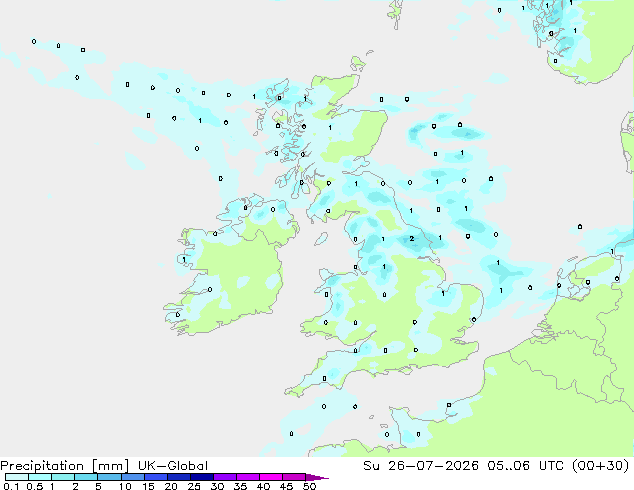Click the '(00+30)' forecast offset text

coord(600,466)
